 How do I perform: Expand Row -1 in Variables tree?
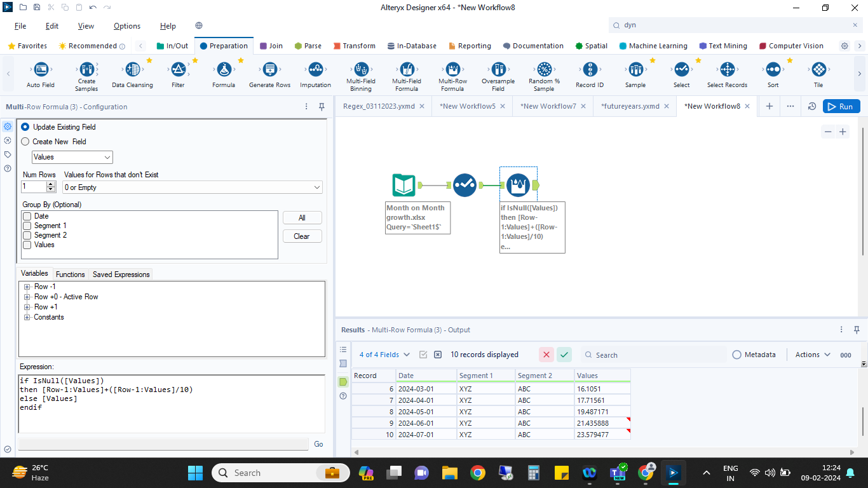tap(27, 287)
